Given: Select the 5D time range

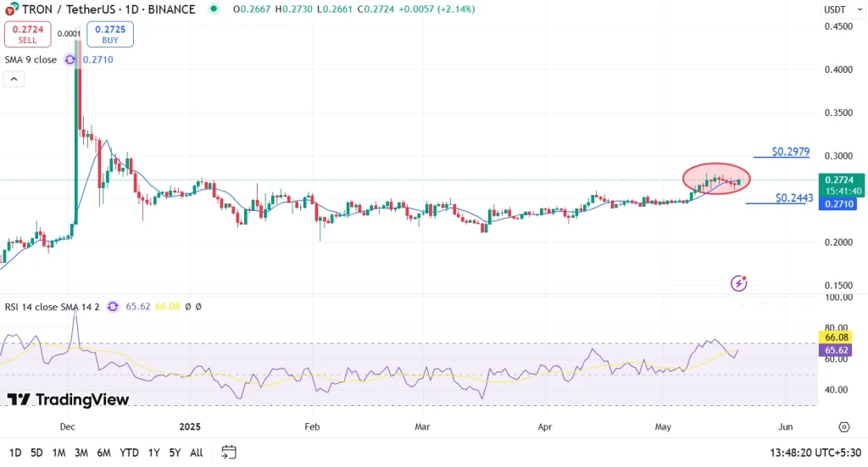Looking at the screenshot, I should pos(36,453).
